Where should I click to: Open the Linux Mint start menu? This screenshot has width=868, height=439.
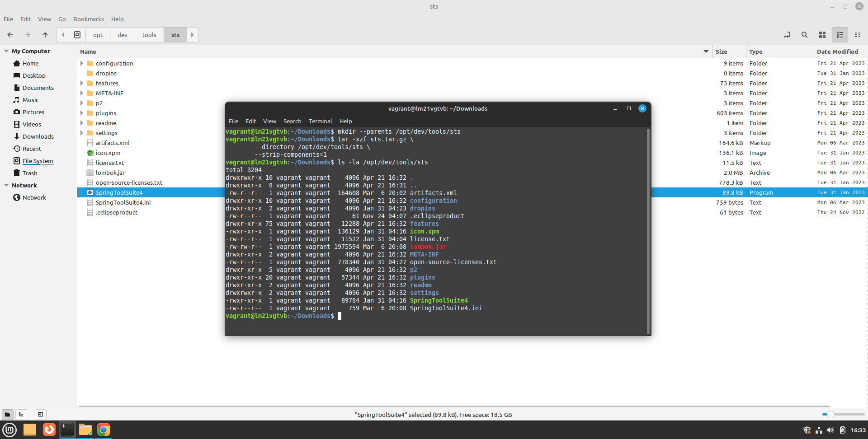click(9, 430)
